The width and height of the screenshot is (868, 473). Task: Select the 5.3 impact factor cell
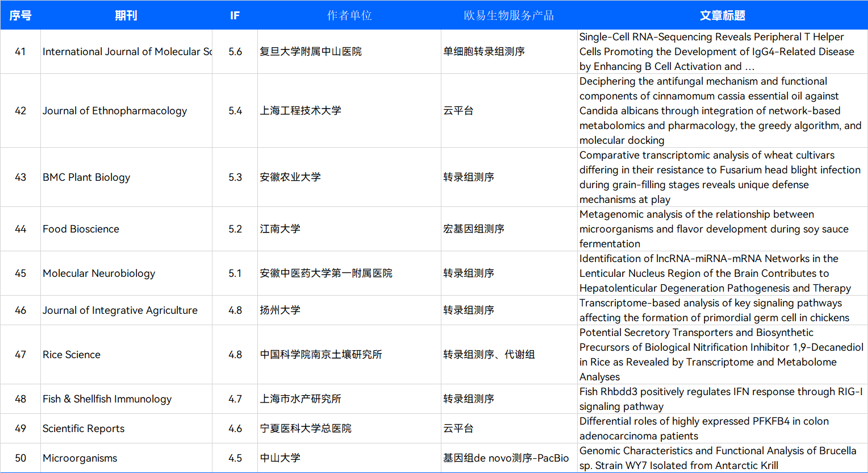[x=235, y=177]
